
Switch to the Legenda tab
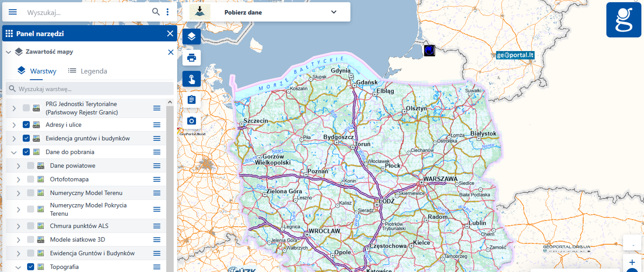point(88,71)
